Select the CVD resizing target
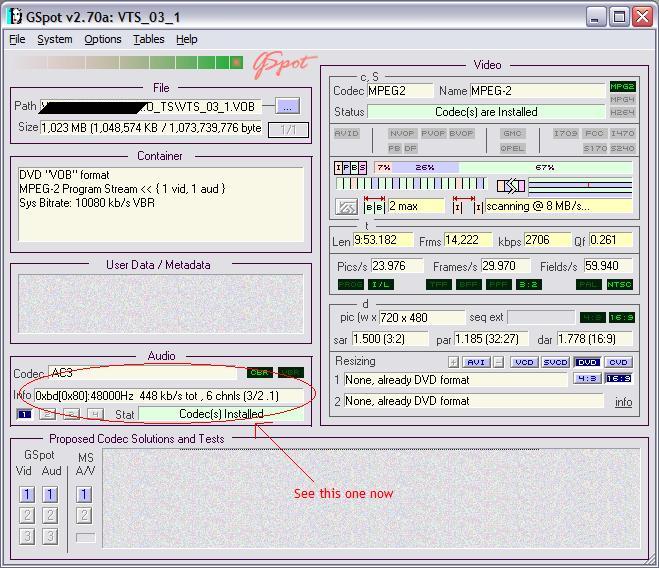 (618, 362)
